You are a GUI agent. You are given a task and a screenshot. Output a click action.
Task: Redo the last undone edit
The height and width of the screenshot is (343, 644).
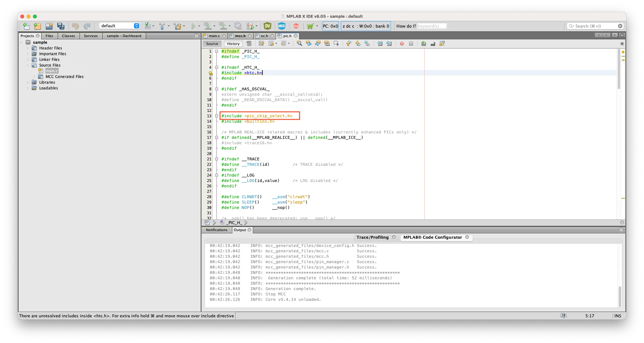(x=87, y=26)
